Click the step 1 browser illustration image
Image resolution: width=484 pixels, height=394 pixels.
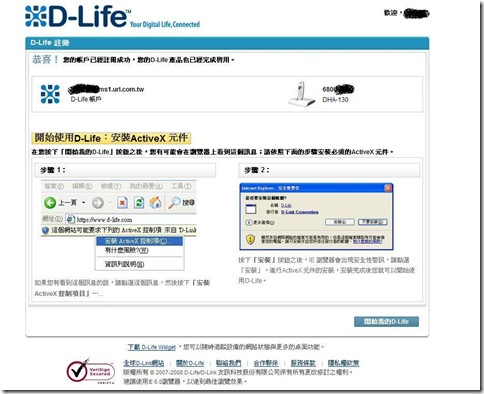point(119,226)
